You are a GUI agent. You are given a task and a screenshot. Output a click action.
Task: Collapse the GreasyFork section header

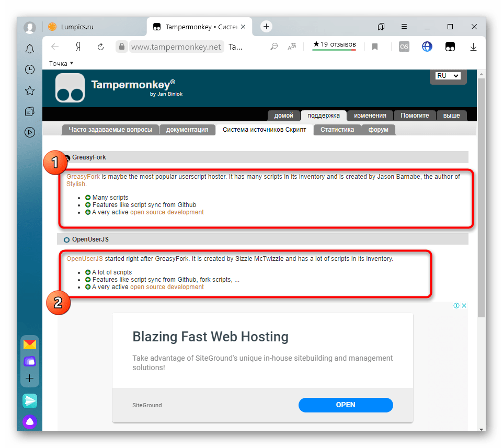tap(262, 157)
